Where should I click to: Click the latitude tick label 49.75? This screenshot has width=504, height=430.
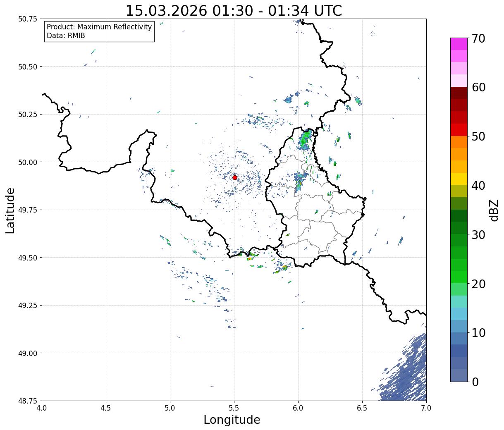(27, 210)
